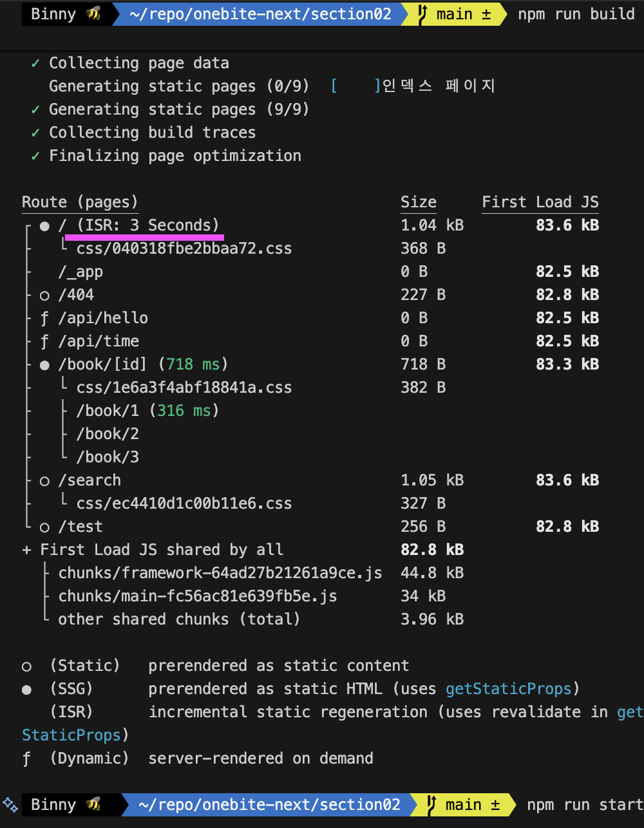Click the plus sign before First Load JS shared
Screen dimensions: 644x828
[x=26, y=550]
